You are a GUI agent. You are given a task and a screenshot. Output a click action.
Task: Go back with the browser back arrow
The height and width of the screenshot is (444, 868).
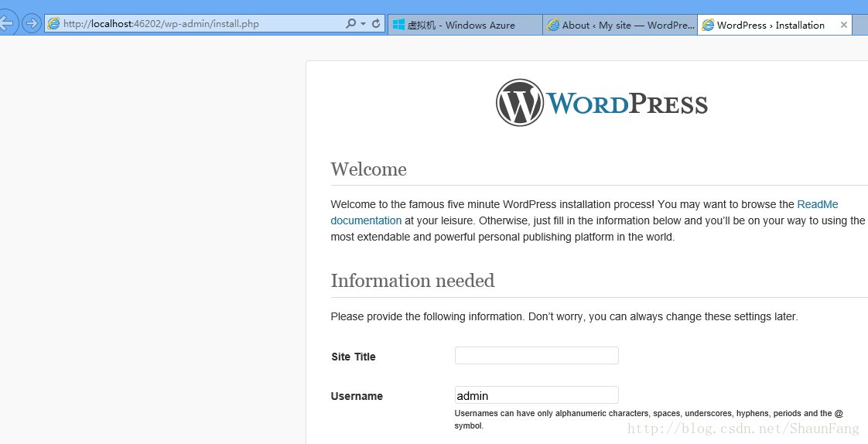click(7, 23)
